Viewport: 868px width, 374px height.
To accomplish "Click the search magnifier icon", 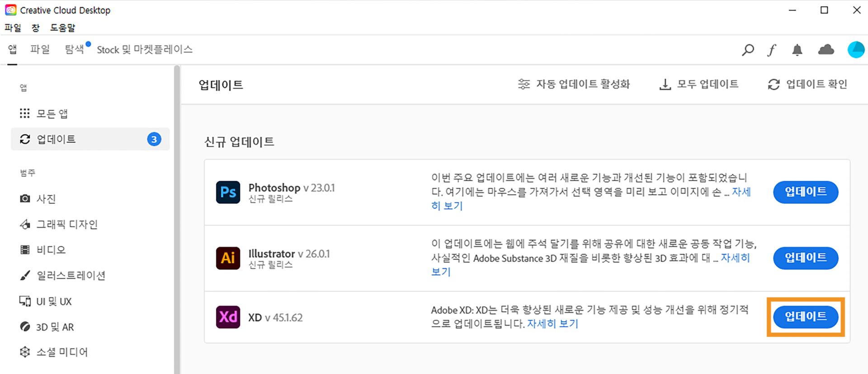I will tap(748, 50).
